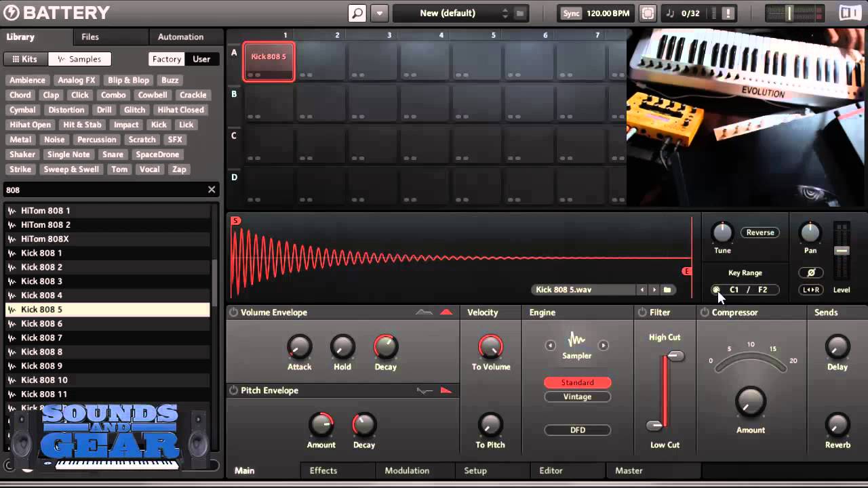Click the L/R channel swap icon

pos(811,290)
